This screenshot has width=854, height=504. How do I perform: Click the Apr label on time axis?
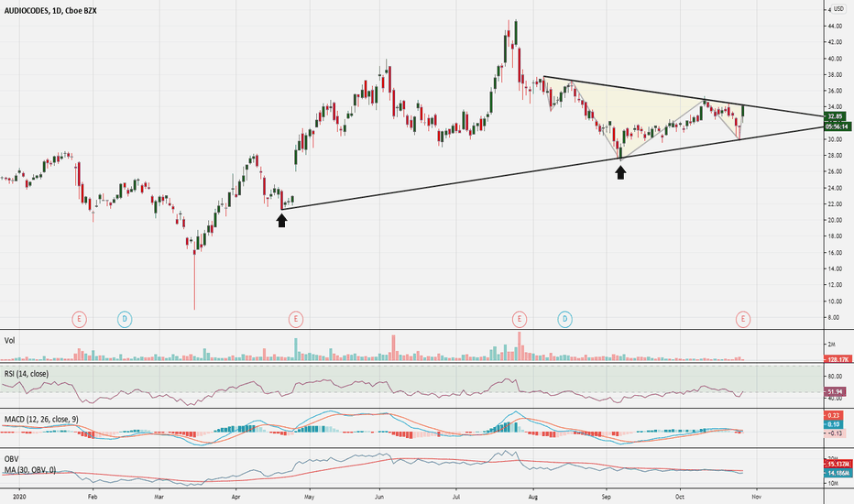click(x=235, y=497)
